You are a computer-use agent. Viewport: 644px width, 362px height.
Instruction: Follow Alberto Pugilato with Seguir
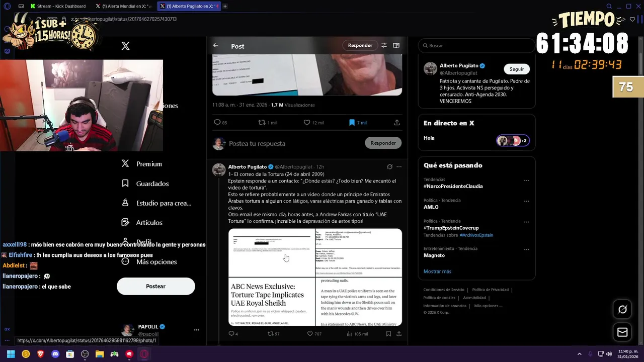coord(517,69)
